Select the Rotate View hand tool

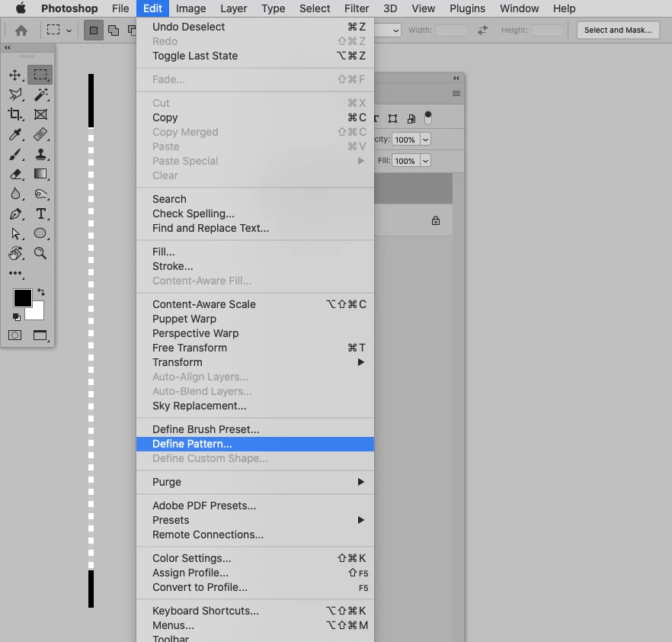[x=15, y=253]
